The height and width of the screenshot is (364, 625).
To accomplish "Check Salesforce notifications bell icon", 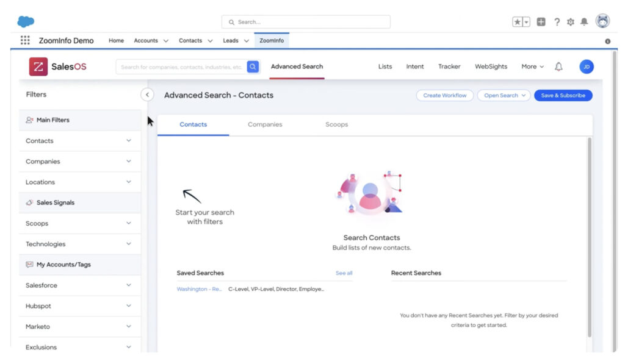I will point(584,21).
